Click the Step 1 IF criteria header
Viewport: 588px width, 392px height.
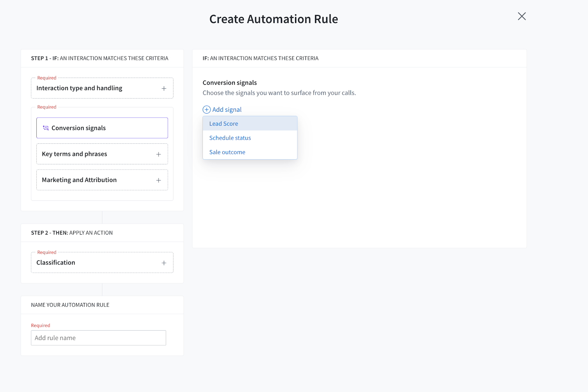pyautogui.click(x=100, y=58)
